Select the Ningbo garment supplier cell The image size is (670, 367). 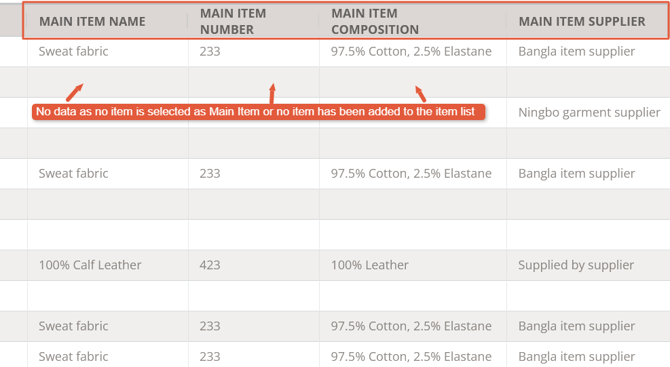pos(588,112)
